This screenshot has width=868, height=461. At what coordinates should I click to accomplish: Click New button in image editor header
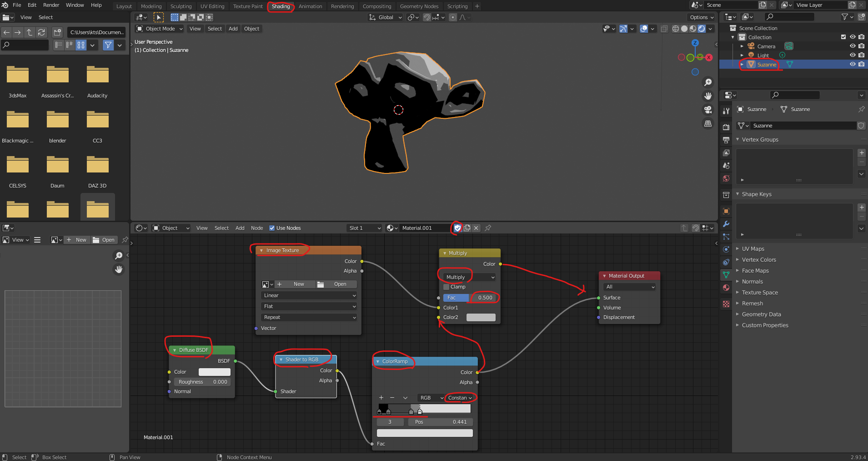click(x=77, y=240)
